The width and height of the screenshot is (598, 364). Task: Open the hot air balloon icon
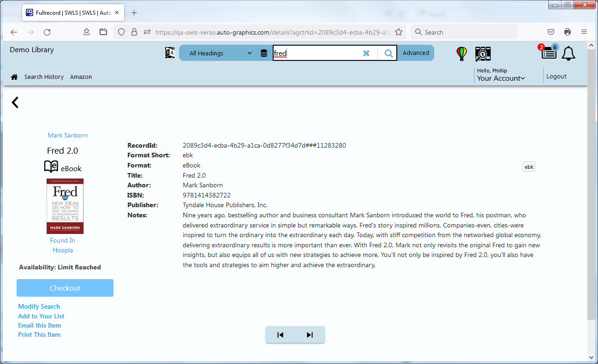pyautogui.click(x=462, y=54)
